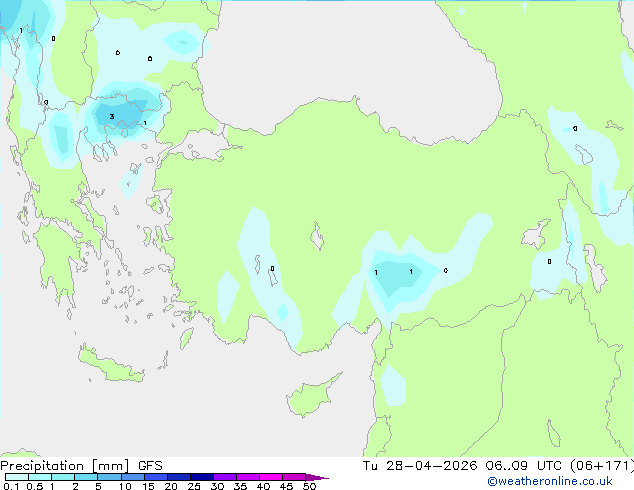634x490 pixels.
Task: Click the "35" legend scale label
Action: [240, 486]
